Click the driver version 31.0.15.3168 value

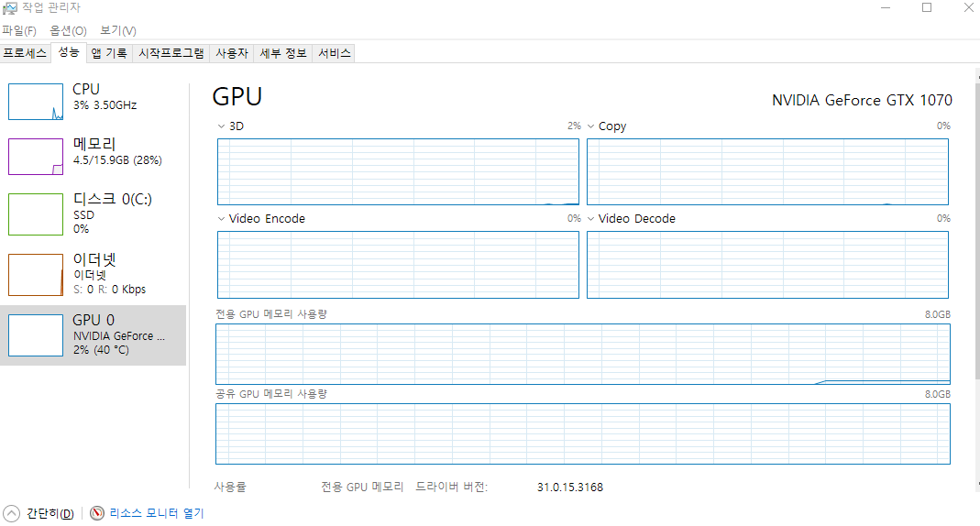[x=570, y=488]
